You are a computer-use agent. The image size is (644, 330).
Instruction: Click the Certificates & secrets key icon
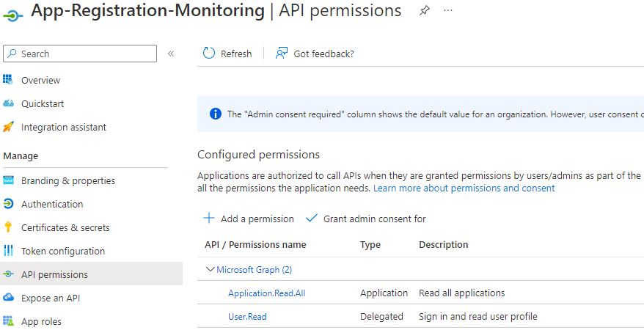pyautogui.click(x=8, y=227)
